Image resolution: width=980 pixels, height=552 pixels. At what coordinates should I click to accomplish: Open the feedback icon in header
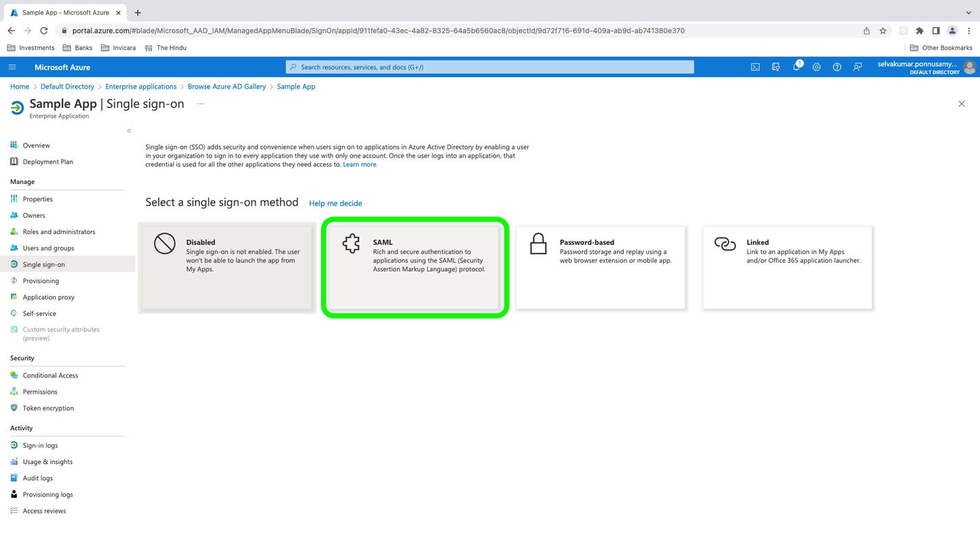point(857,67)
